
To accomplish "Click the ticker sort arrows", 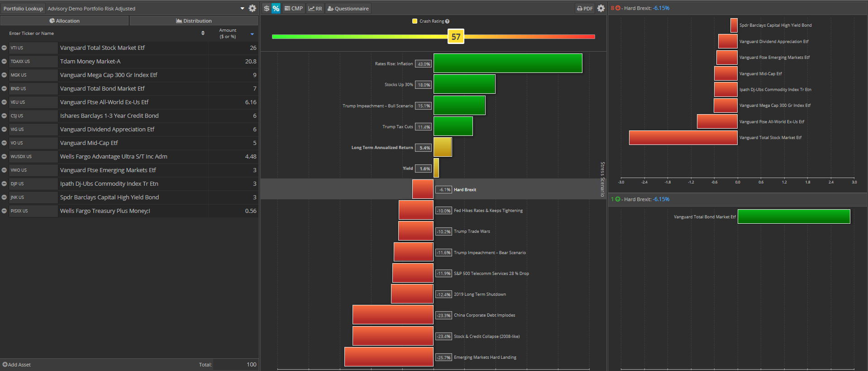I will point(203,33).
